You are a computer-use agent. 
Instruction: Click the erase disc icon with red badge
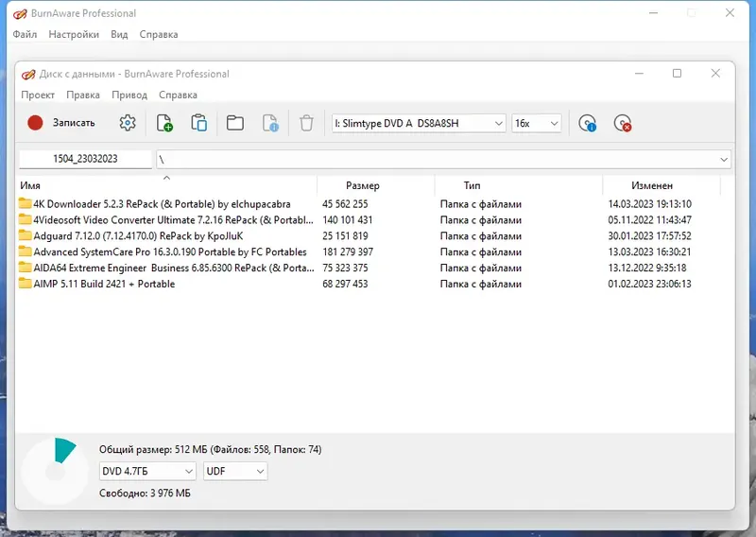[x=623, y=123]
